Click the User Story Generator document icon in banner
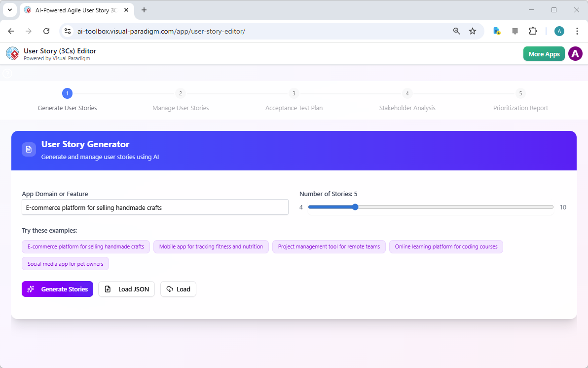 point(28,149)
